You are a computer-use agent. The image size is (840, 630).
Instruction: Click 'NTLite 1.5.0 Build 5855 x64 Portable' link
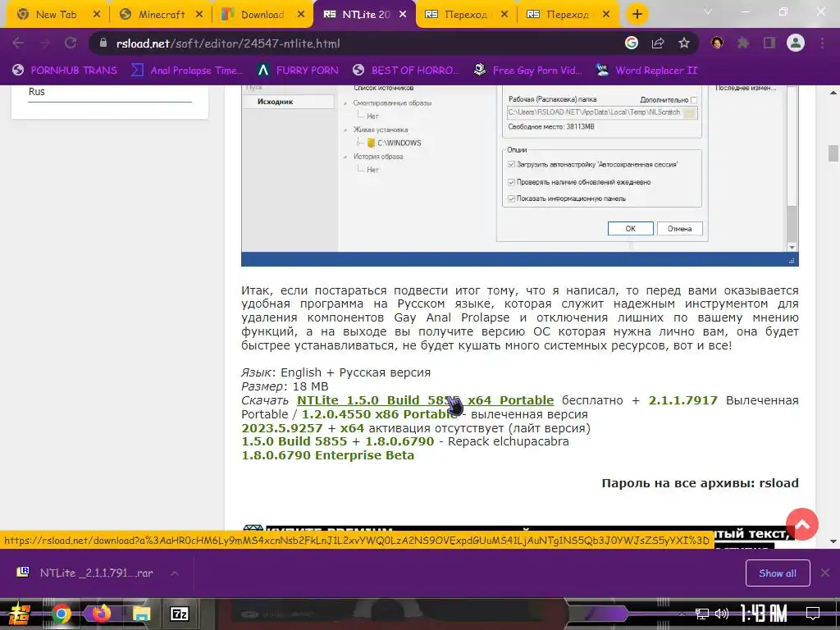tap(426, 400)
